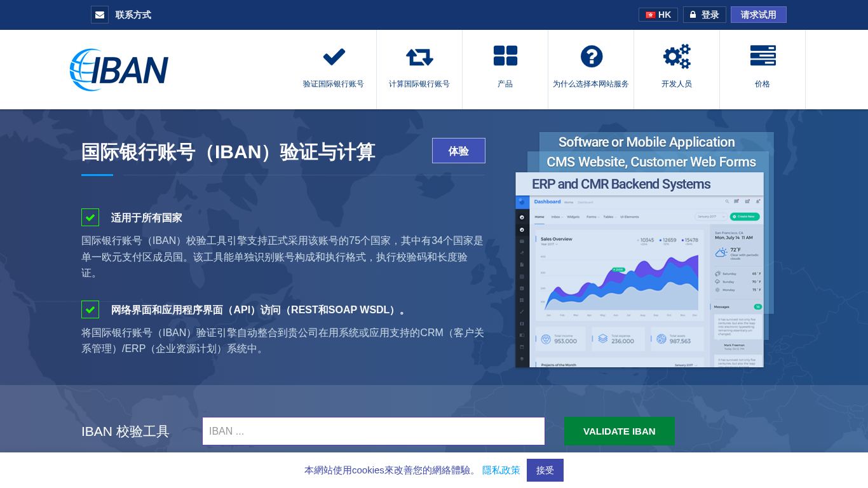Open the HK language selector
Viewport: 868px width, 488px height.
click(658, 15)
